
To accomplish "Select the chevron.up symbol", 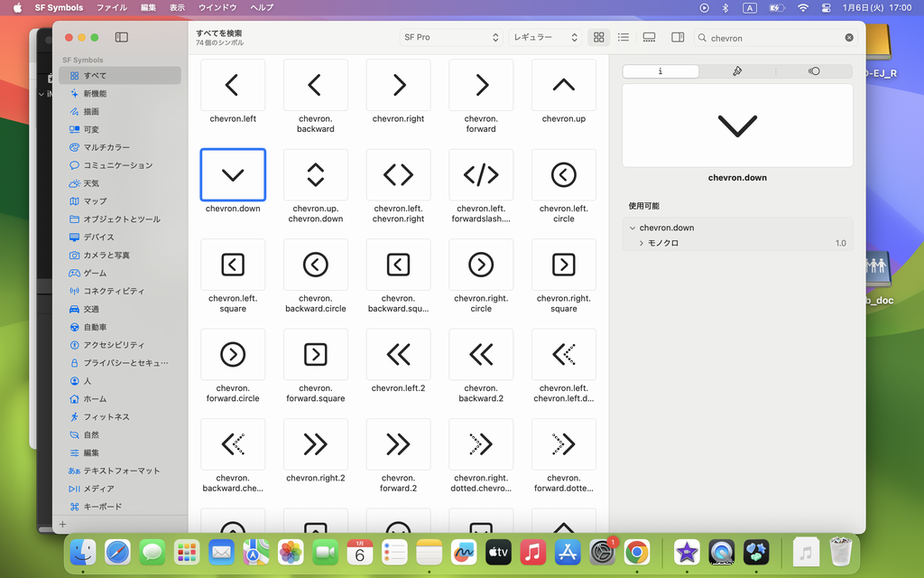I will point(563,86).
